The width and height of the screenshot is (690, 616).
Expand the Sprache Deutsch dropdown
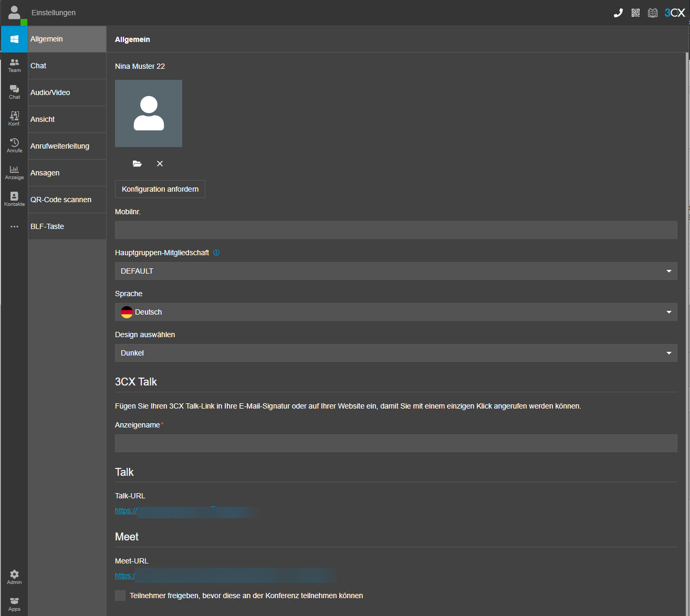coord(396,312)
